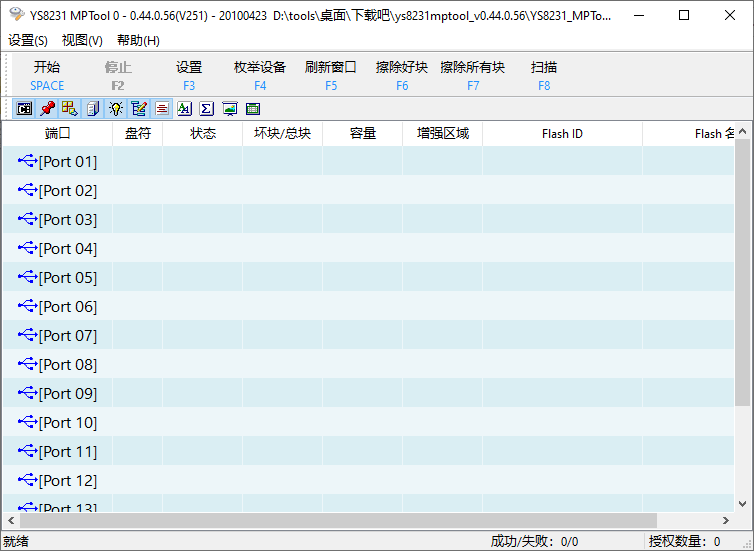The height and width of the screenshot is (551, 754).
Task: Click 枚举设备 F4 enumerate devices button
Action: point(260,75)
